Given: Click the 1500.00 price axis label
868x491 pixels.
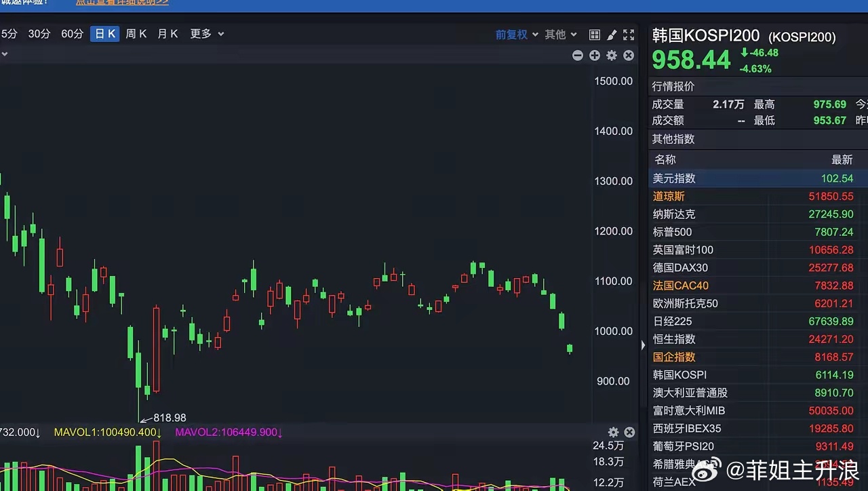Looking at the screenshot, I should click(x=613, y=81).
